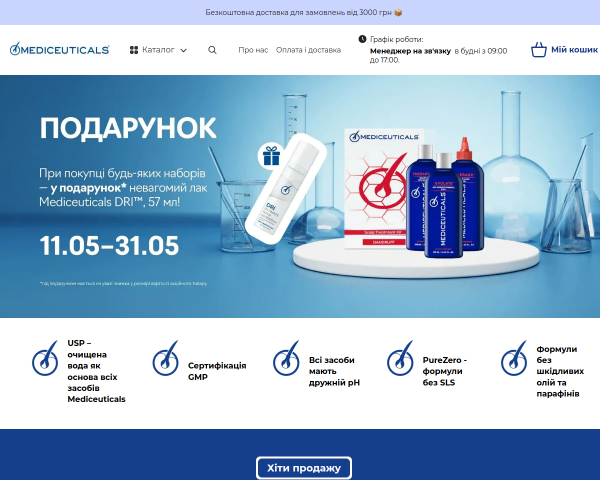Click the DRI hair spray product image

pos(286,189)
